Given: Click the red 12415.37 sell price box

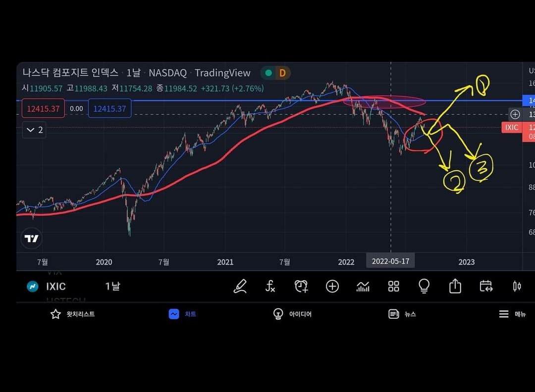Looking at the screenshot, I should [x=43, y=108].
